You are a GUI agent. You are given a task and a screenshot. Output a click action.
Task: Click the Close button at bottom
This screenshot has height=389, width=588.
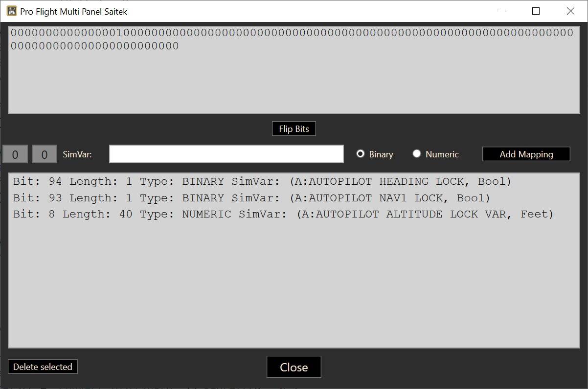(294, 367)
